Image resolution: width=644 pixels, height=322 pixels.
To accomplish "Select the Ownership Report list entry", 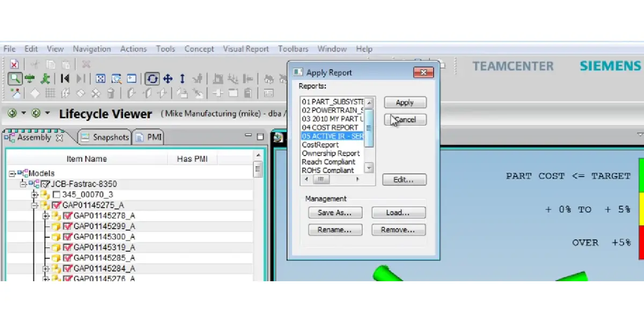I will coord(332,153).
